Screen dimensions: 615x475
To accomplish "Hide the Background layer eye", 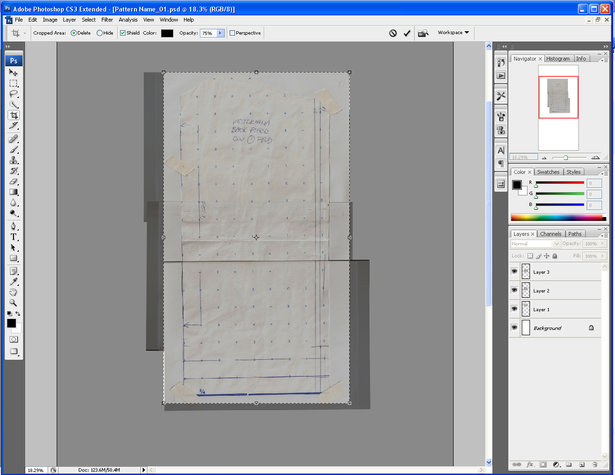I will (x=514, y=328).
